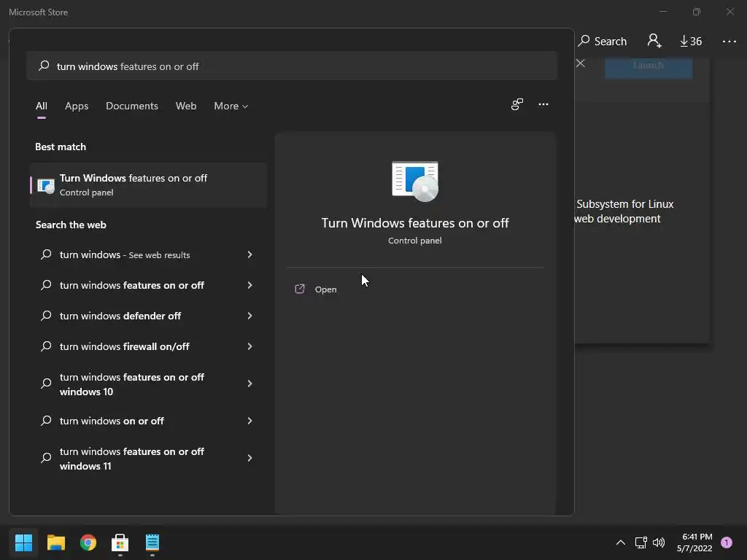The height and width of the screenshot is (560, 747).
Task: Click the search account options icon
Action: tap(517, 104)
